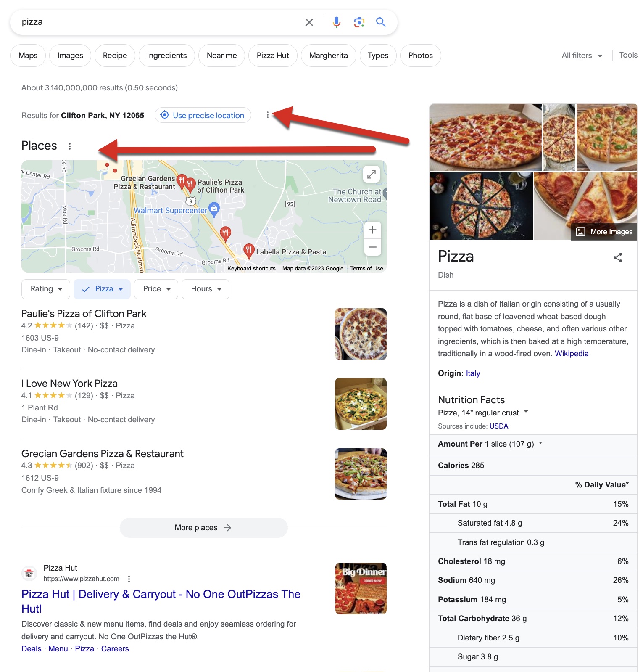Click the blue magnifier search icon
Screen dimensions: 643x672
click(x=381, y=22)
